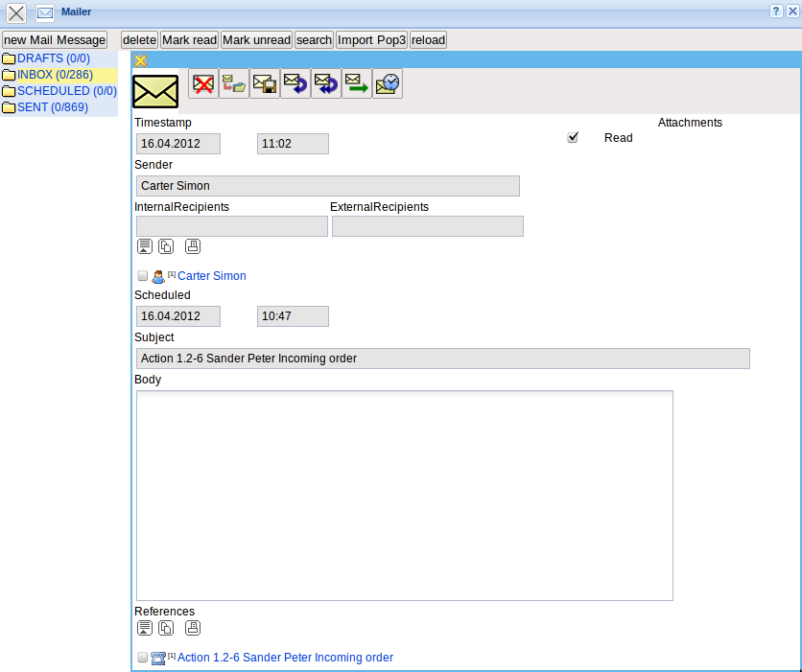
Task: Click the reply to message icon
Action: point(295,83)
